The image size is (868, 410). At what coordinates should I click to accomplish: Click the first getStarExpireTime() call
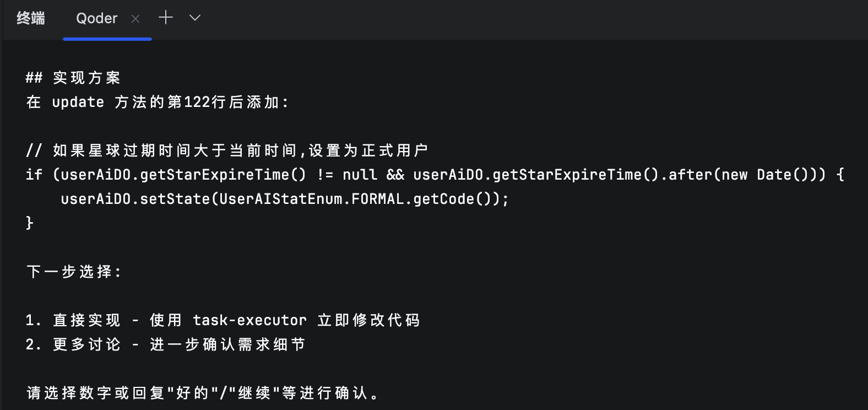click(x=223, y=175)
